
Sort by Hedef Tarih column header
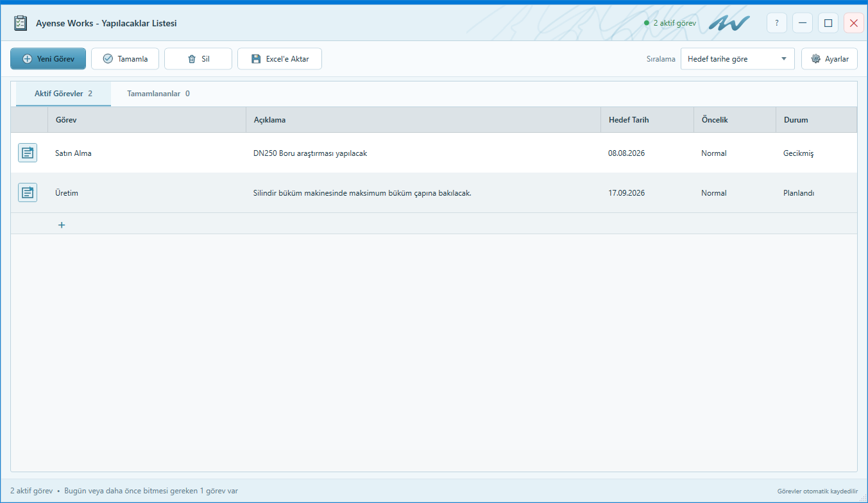click(x=647, y=120)
